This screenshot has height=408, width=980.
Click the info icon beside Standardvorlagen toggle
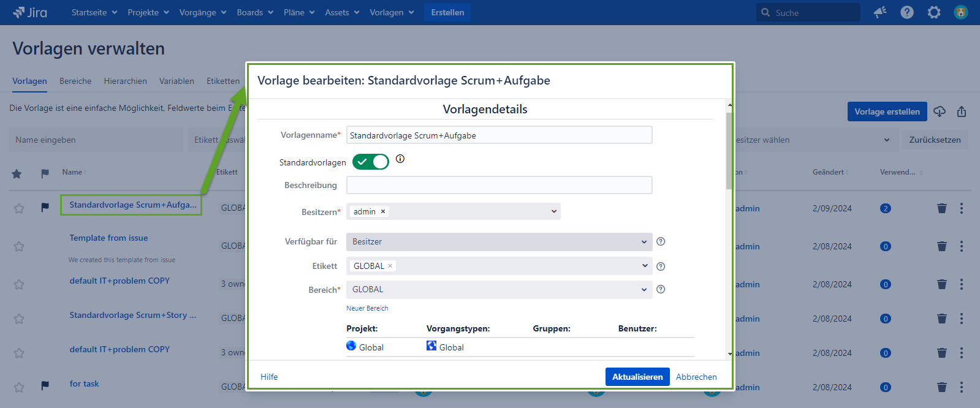400,159
